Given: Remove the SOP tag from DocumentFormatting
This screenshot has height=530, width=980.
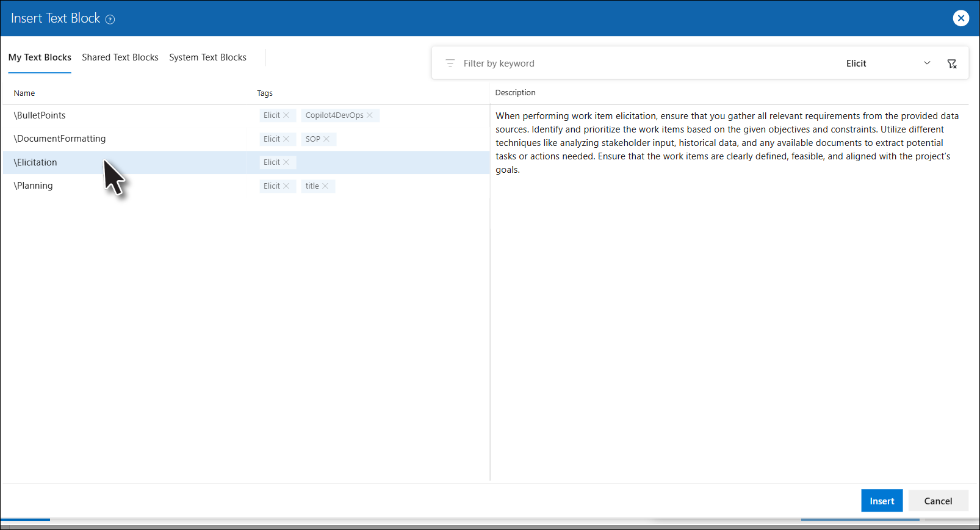Looking at the screenshot, I should 326,139.
